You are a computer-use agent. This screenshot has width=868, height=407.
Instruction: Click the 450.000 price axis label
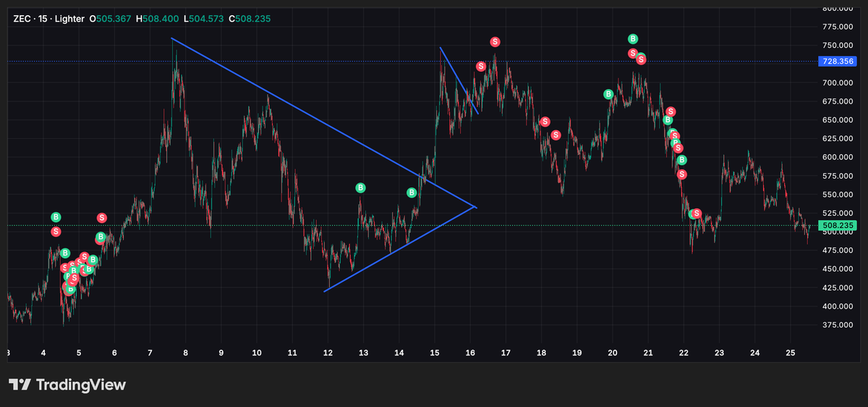pyautogui.click(x=839, y=269)
